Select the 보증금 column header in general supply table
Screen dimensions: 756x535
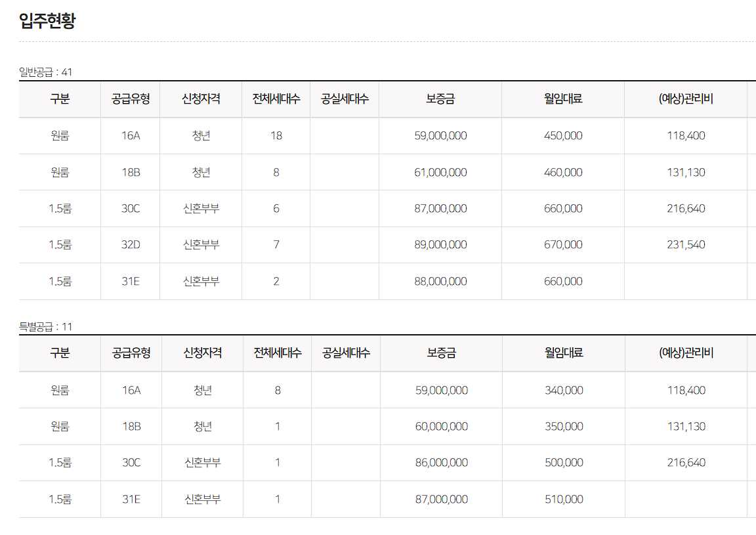[x=440, y=99]
